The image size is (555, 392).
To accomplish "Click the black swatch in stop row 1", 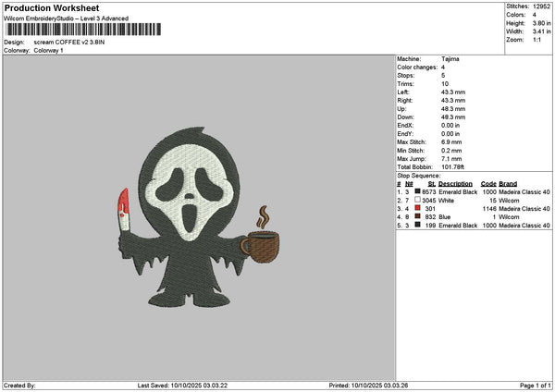I will [418, 191].
